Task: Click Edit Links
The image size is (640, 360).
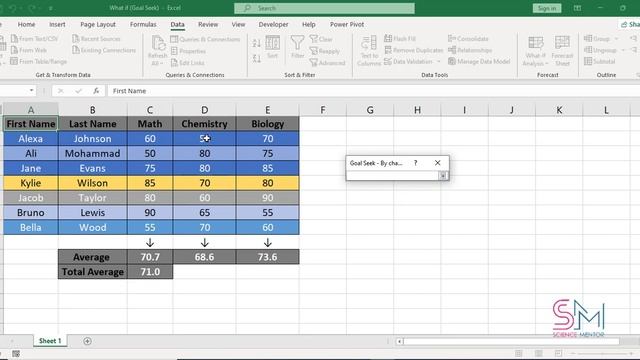Action: coord(187,63)
